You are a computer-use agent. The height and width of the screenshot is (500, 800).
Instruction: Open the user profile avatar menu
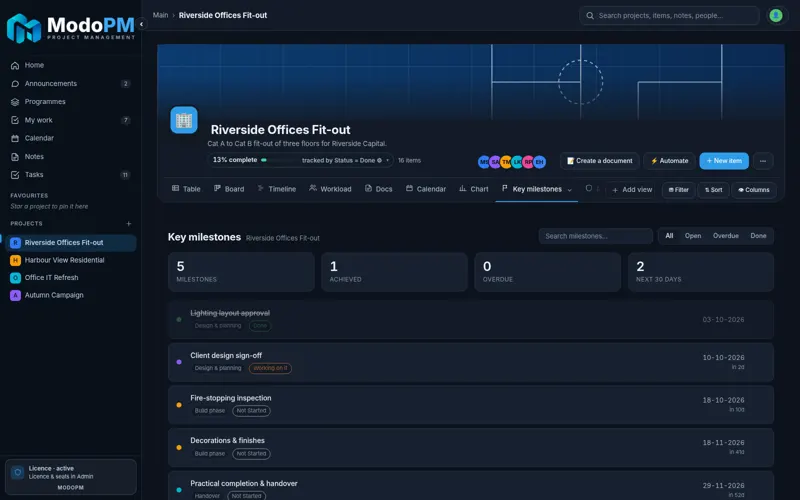pos(776,16)
